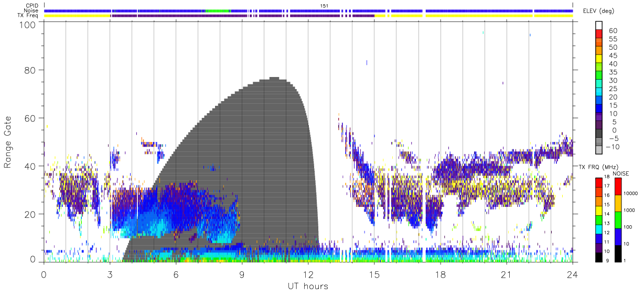This screenshot has height=297, width=644.
Task: Pick the green 13–14 MHz segment of TX FRQ bar
Action: pos(598,219)
